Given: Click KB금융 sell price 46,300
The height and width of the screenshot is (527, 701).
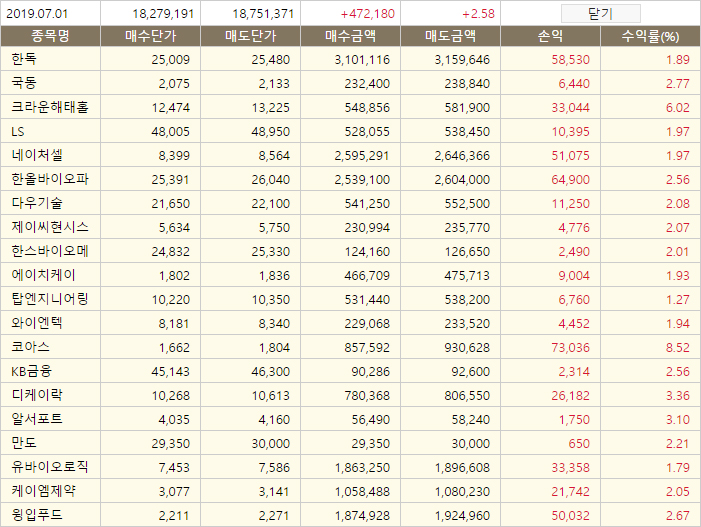Looking at the screenshot, I should [270, 371].
